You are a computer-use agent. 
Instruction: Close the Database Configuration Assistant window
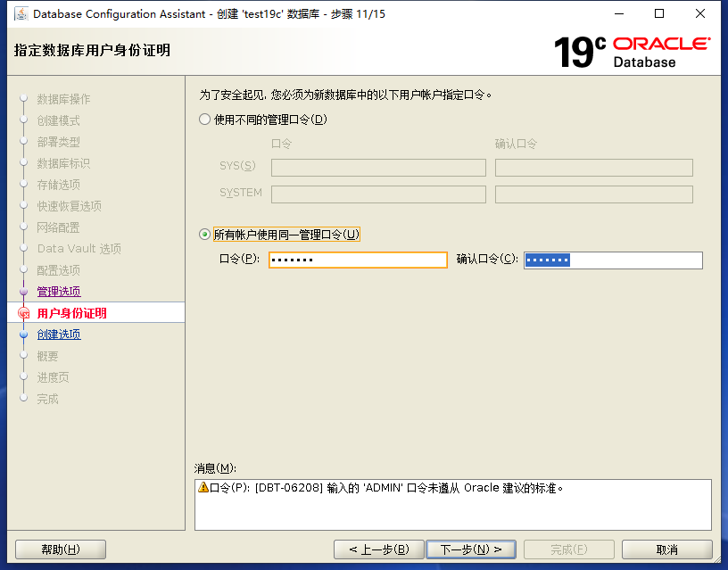(700, 14)
